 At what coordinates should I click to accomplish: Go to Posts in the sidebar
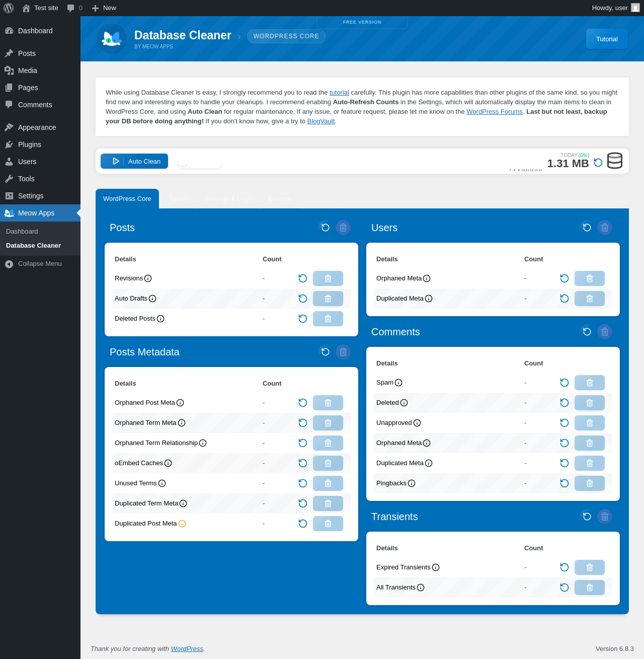pyautogui.click(x=40, y=53)
